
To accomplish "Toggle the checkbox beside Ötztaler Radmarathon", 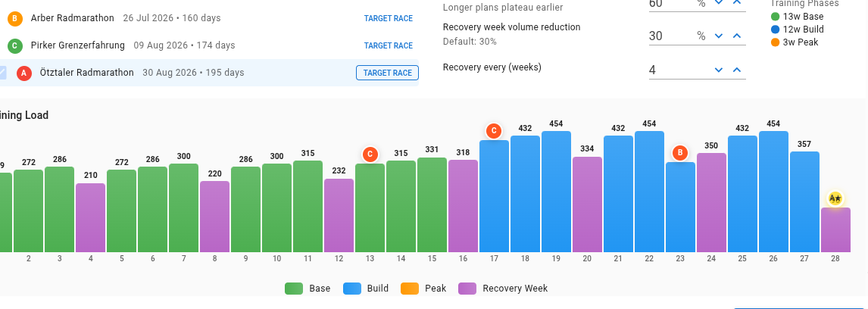I will click(x=3, y=73).
